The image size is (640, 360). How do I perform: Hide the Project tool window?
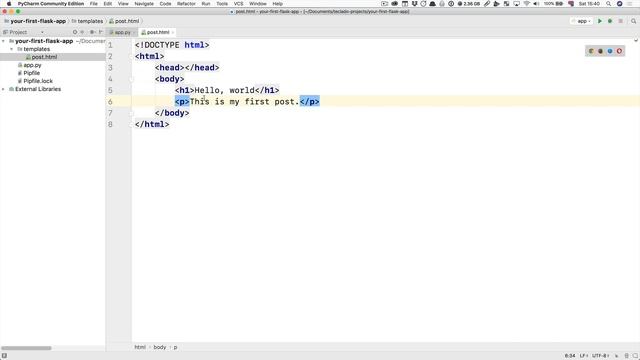tap(100, 32)
